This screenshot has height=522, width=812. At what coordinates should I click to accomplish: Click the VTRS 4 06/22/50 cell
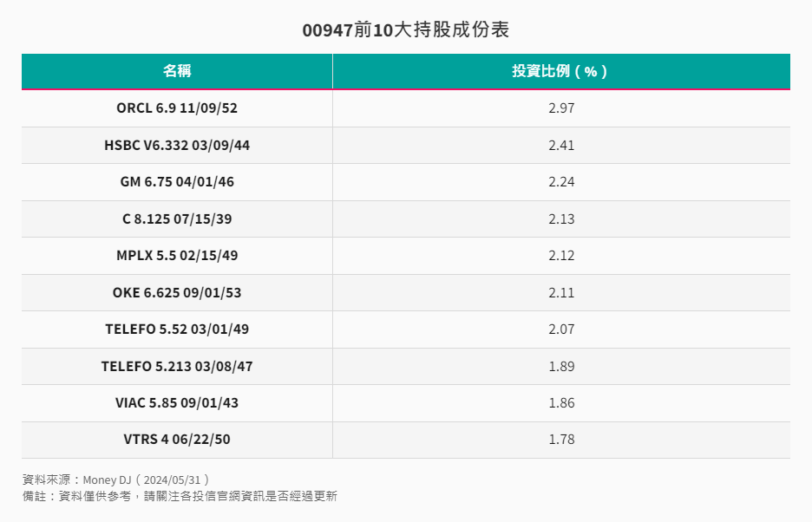(x=177, y=440)
